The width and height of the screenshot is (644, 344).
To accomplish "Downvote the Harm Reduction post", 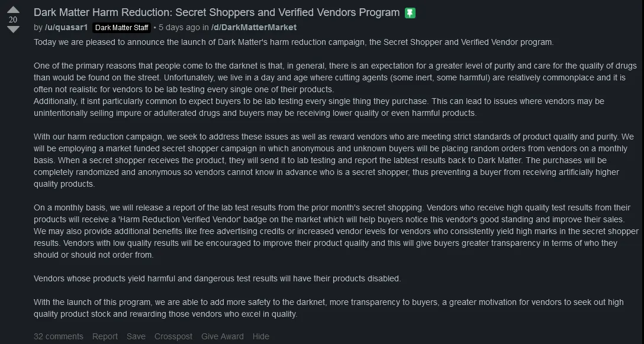I will point(13,29).
